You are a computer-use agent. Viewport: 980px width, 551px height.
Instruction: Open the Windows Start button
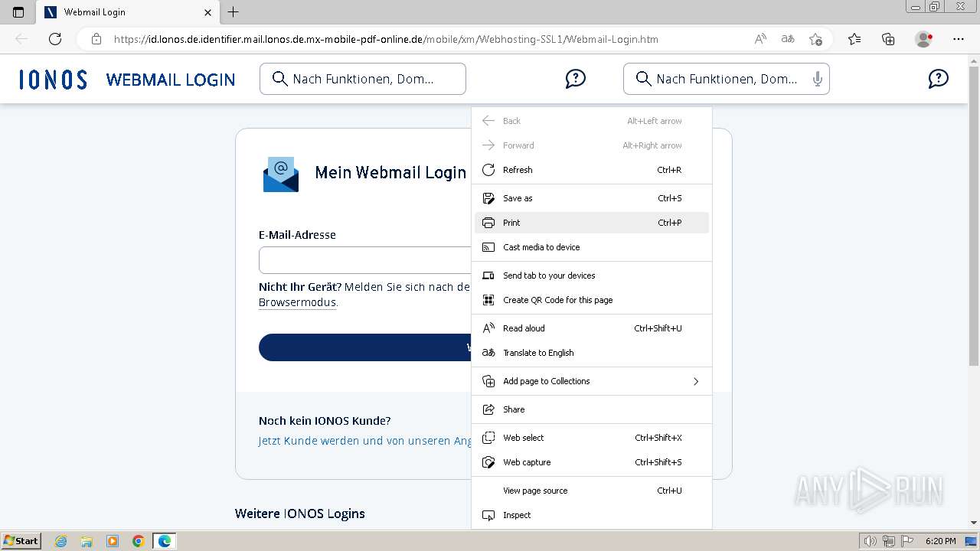tap(21, 541)
